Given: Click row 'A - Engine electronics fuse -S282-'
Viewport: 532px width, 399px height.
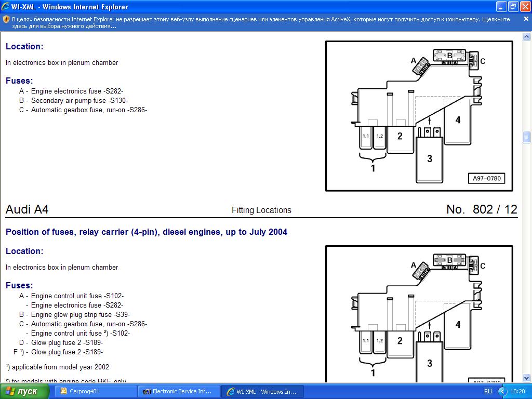Looking at the screenshot, I should coord(71,91).
